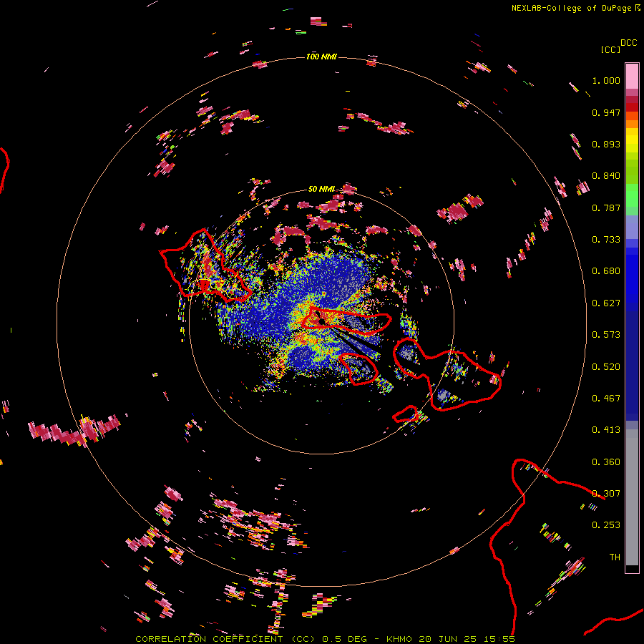The image size is (644, 644).
Task: Select the 0.253 legend value
Action: point(606,525)
